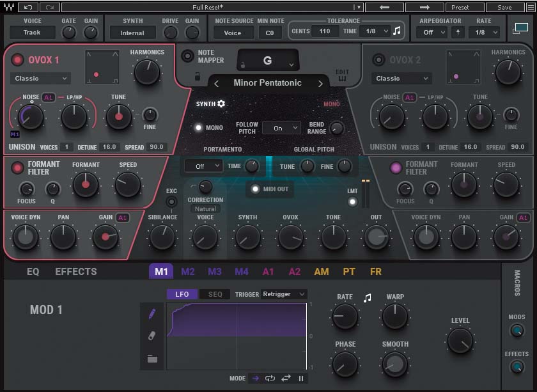Click the tolerance CENTS value field

pyautogui.click(x=324, y=31)
